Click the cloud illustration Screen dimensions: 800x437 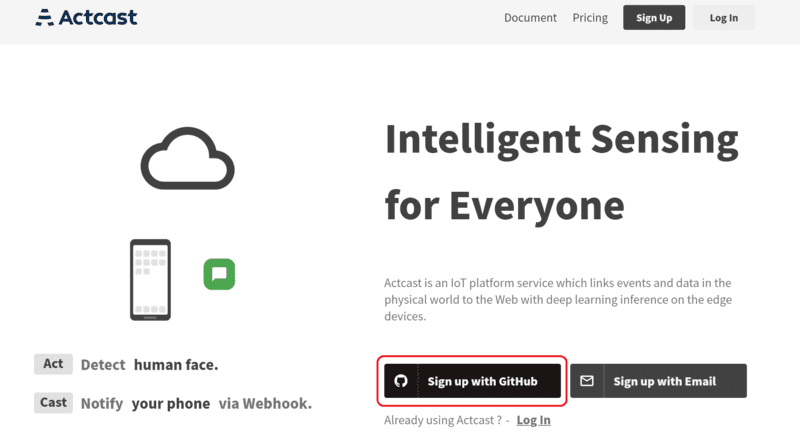click(x=187, y=159)
